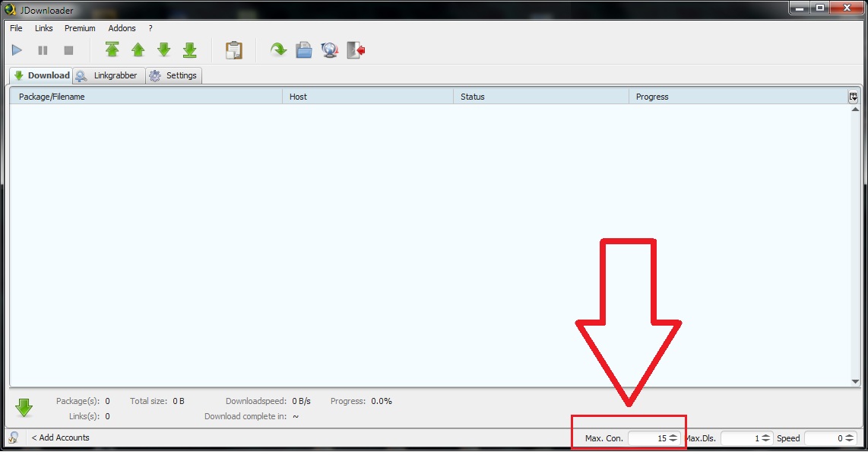The height and width of the screenshot is (455, 868).
Task: Pause downloads using the pause icon
Action: click(x=43, y=50)
